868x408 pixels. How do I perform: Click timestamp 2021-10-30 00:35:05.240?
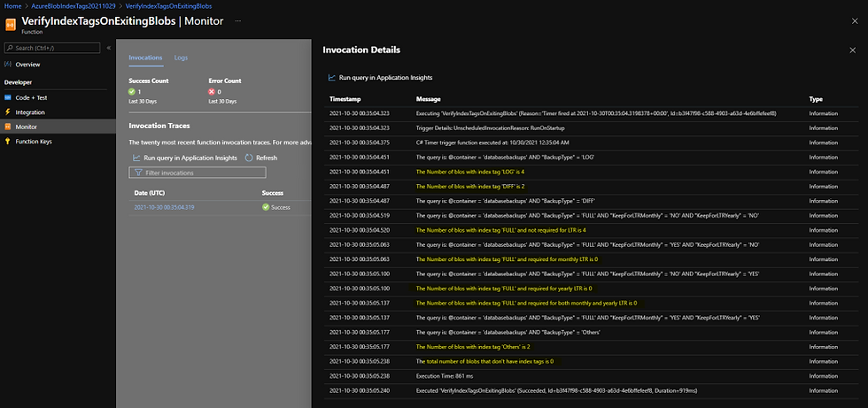click(x=360, y=390)
